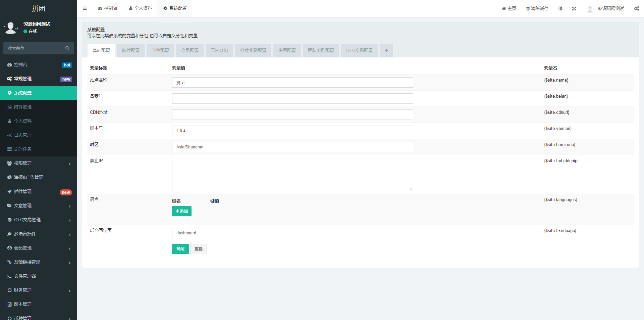Select the 示例分组 tab
The height and width of the screenshot is (320, 644).
(x=219, y=51)
